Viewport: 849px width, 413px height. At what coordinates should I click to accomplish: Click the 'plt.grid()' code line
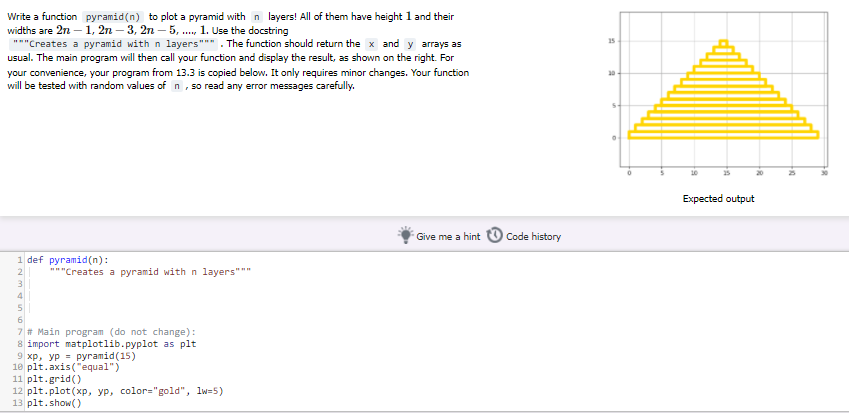coord(54,379)
